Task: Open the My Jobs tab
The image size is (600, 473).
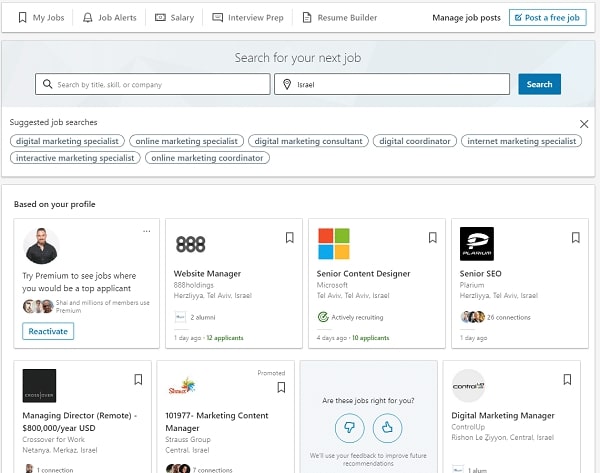Action: 42,18
